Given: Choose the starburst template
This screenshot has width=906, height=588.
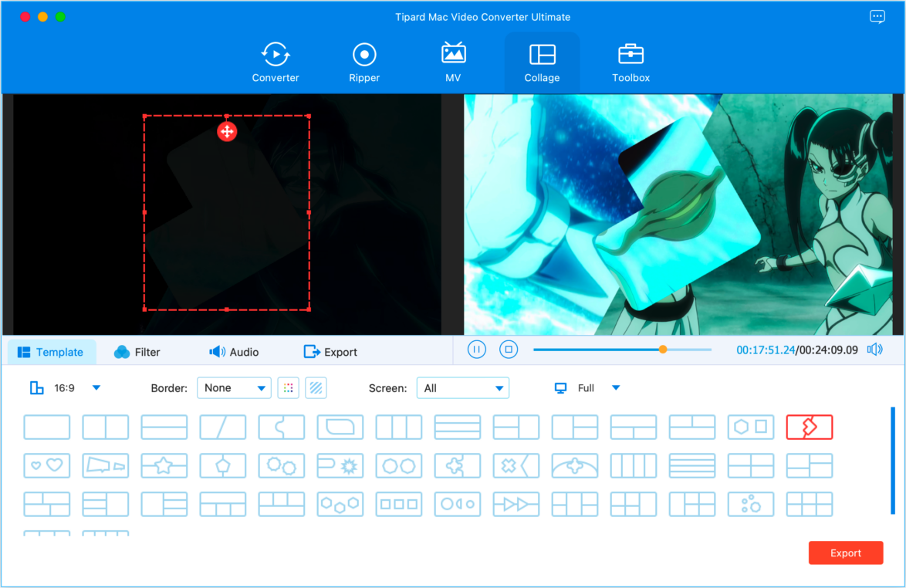Looking at the screenshot, I should [340, 465].
